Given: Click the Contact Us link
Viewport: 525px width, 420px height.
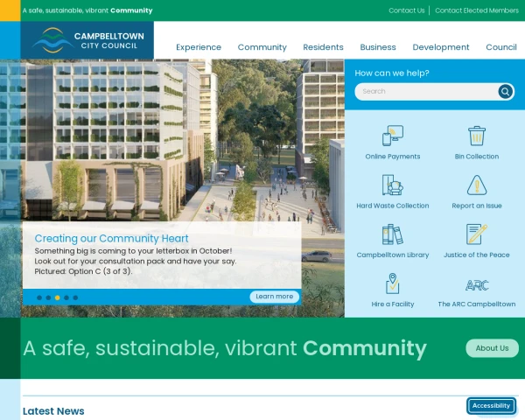Looking at the screenshot, I should (x=407, y=10).
